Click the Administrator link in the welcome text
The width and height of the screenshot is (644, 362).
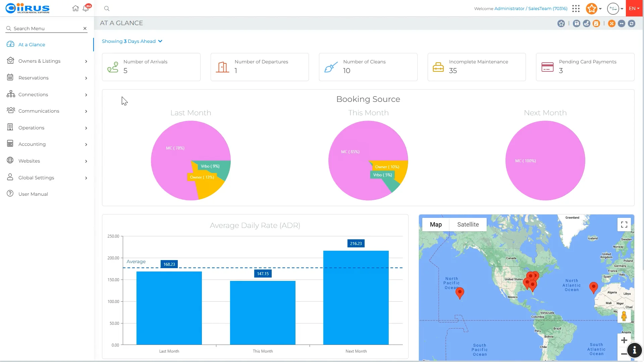508,8
